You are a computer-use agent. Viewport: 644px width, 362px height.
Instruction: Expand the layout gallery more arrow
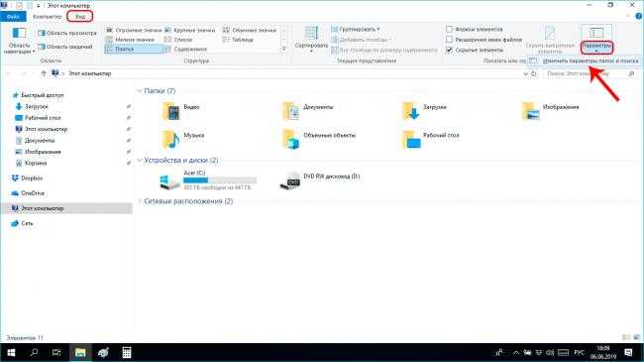pyautogui.click(x=283, y=49)
